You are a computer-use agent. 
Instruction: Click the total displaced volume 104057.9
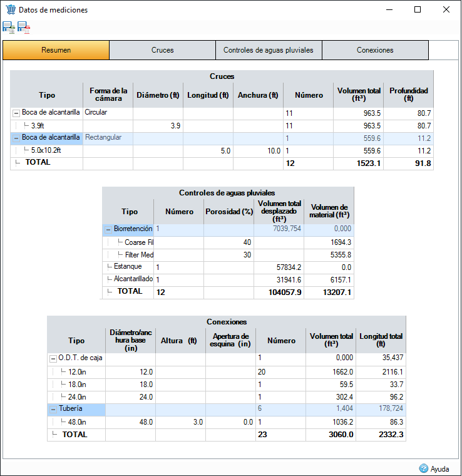click(279, 292)
